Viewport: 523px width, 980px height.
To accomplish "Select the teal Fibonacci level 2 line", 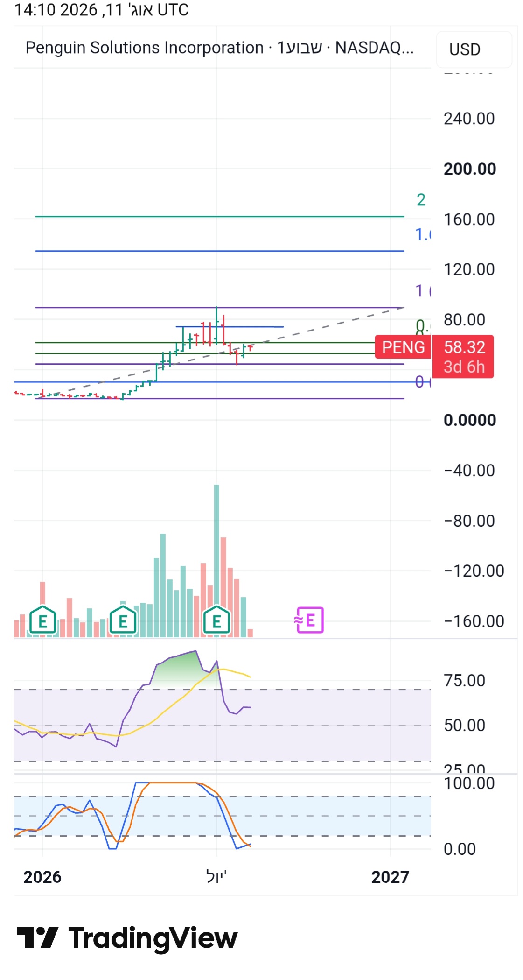I will (x=219, y=216).
